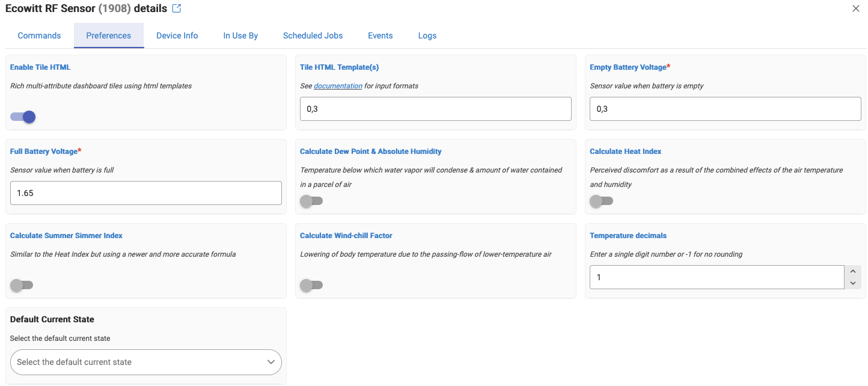Click the Temperature decimals label
This screenshot has width=868, height=386.
(628, 236)
